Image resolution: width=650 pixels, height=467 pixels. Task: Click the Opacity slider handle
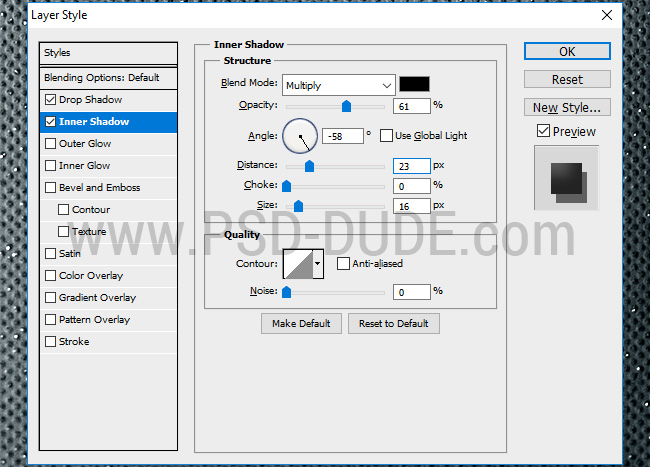click(347, 106)
